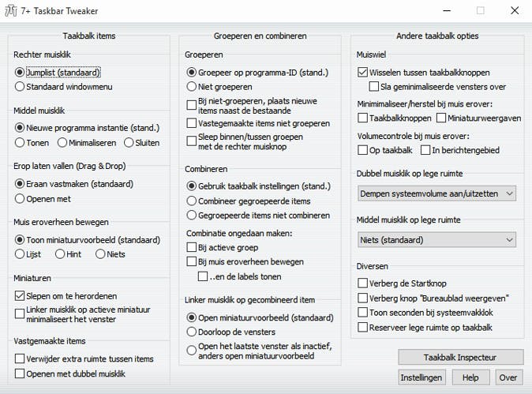
Task: Select 'Niet groeperen' radio option
Action: point(192,86)
